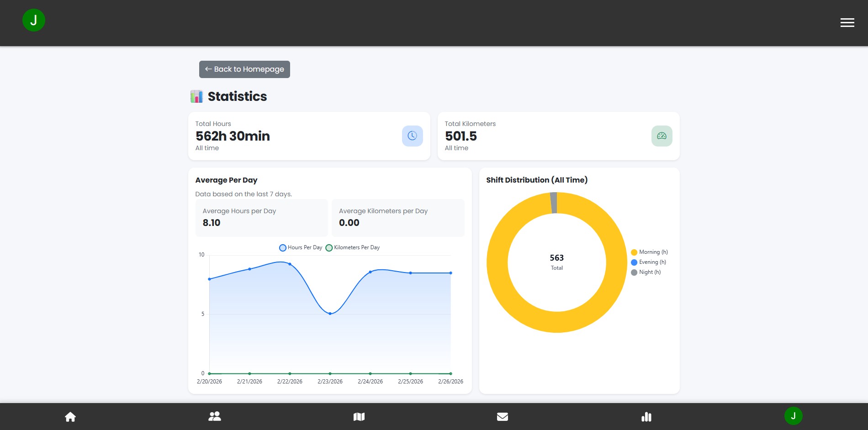Click the speedometer icon on Total Kilometers
The width and height of the screenshot is (868, 430).
[662, 136]
